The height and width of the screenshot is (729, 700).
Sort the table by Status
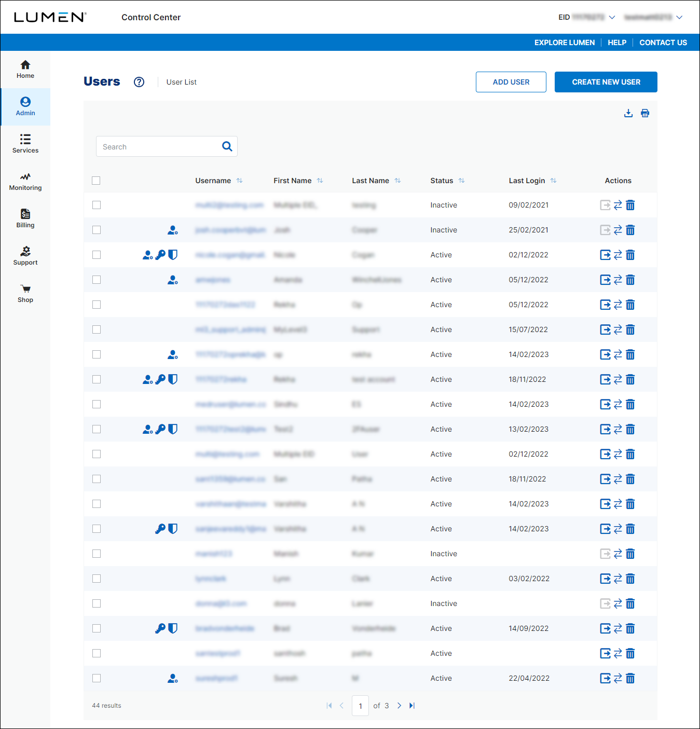pos(461,181)
